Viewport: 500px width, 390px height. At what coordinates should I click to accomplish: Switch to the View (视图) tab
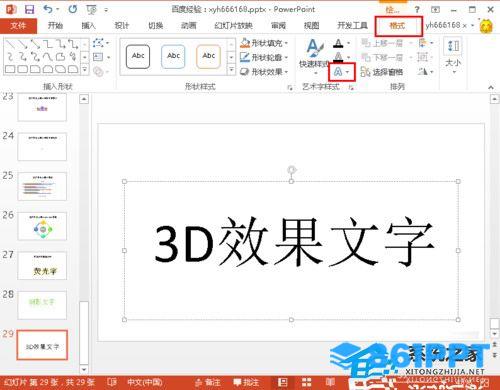point(312,25)
